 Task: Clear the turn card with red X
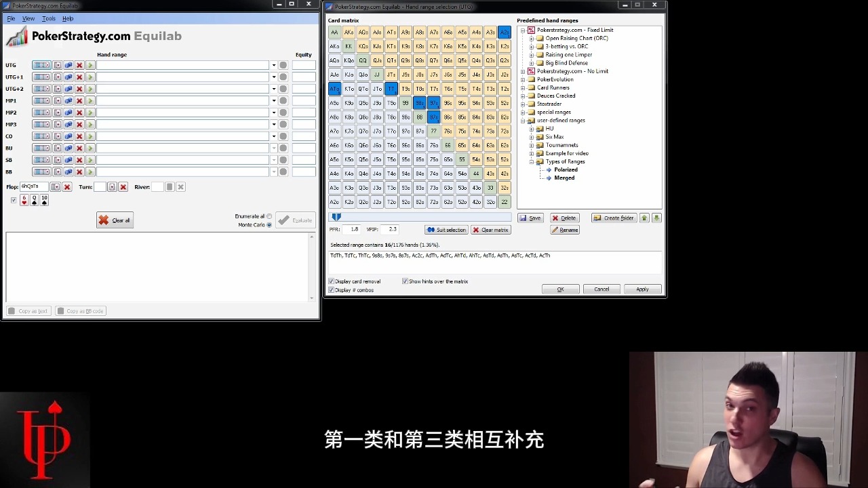123,187
